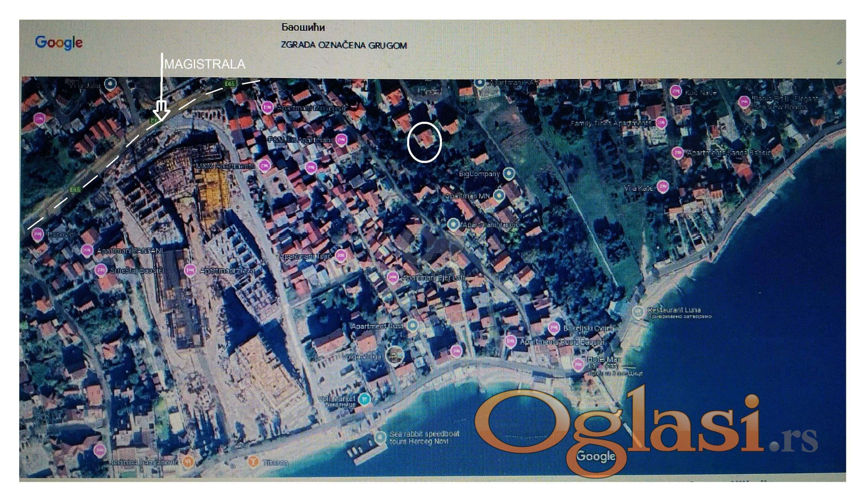861x504 pixels.
Task: Click the Apartment Gust blue marker
Action: (x=413, y=325)
